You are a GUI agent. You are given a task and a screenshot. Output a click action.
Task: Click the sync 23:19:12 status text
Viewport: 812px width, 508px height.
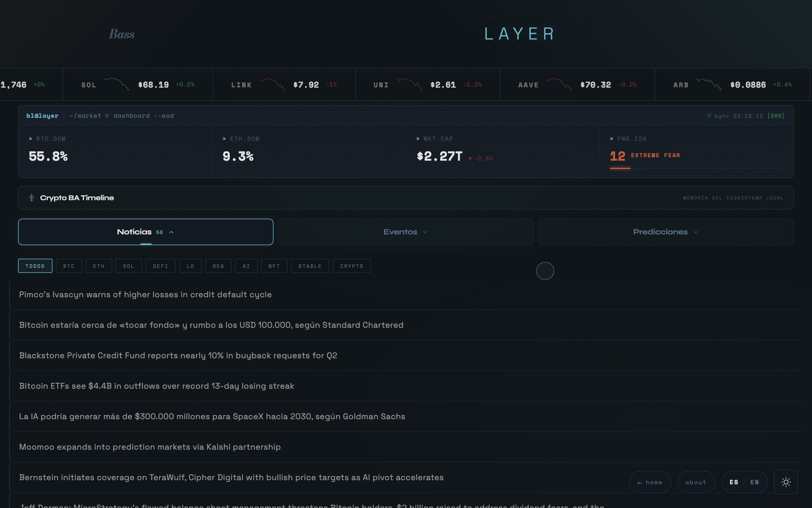[x=739, y=116]
